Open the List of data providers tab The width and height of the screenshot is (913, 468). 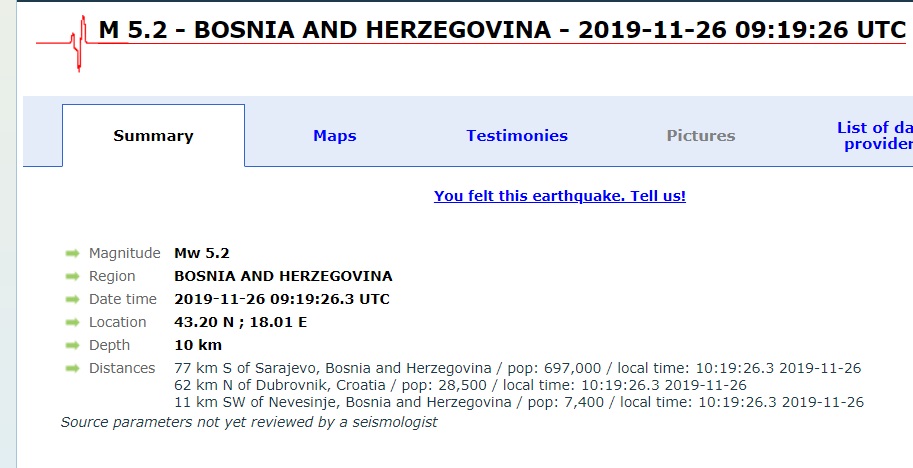click(875, 136)
